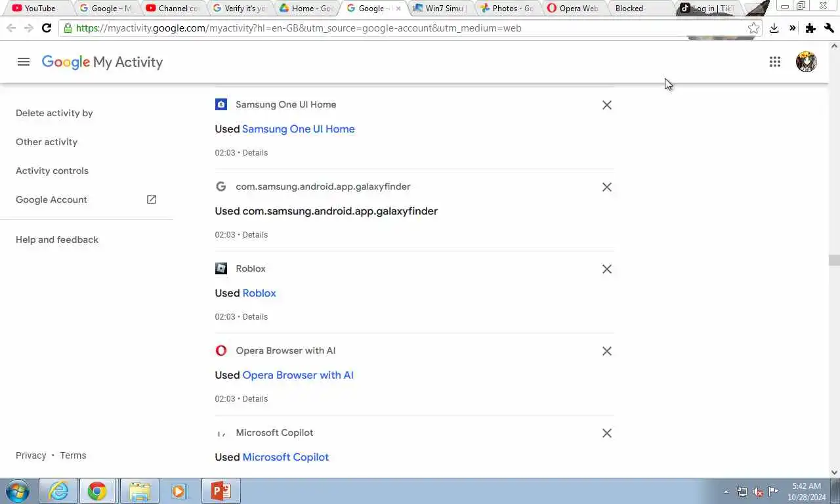Switch to the Photos - Google tab

click(x=507, y=9)
